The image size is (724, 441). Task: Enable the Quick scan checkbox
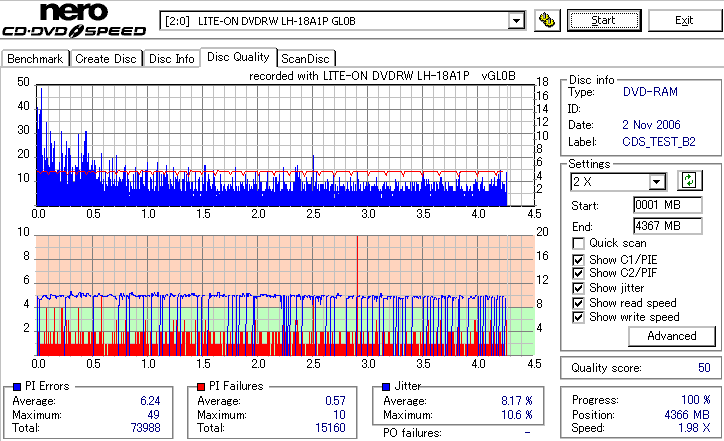pos(578,243)
